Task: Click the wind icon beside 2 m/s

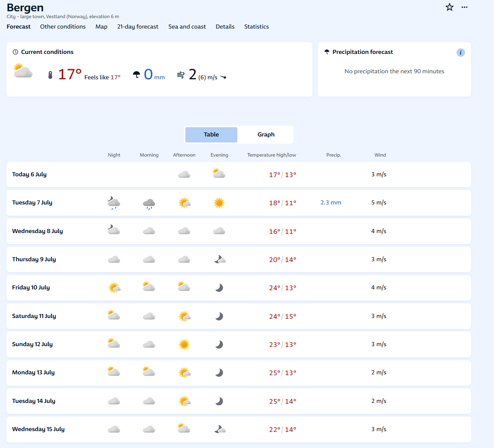Action: [x=181, y=75]
